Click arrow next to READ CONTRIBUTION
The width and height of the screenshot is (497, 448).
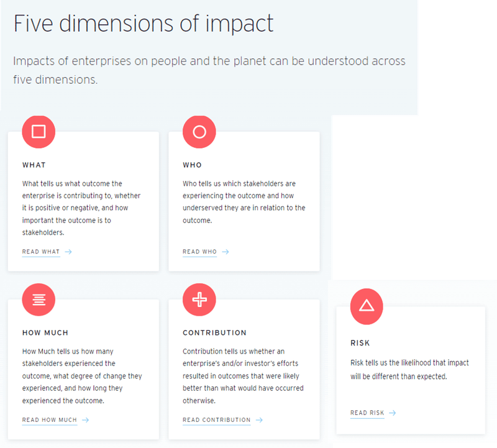click(x=259, y=420)
